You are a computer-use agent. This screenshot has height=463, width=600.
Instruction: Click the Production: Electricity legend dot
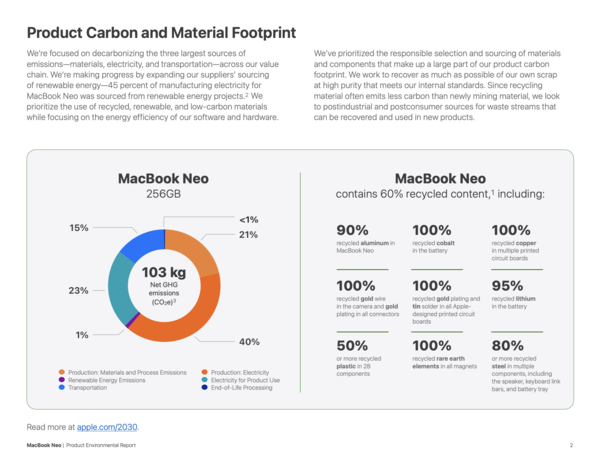pyautogui.click(x=204, y=372)
